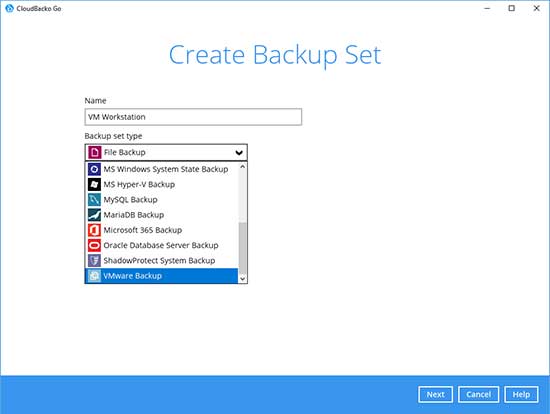
Task: Pick MySQL Backup as backup type
Action: click(162, 200)
